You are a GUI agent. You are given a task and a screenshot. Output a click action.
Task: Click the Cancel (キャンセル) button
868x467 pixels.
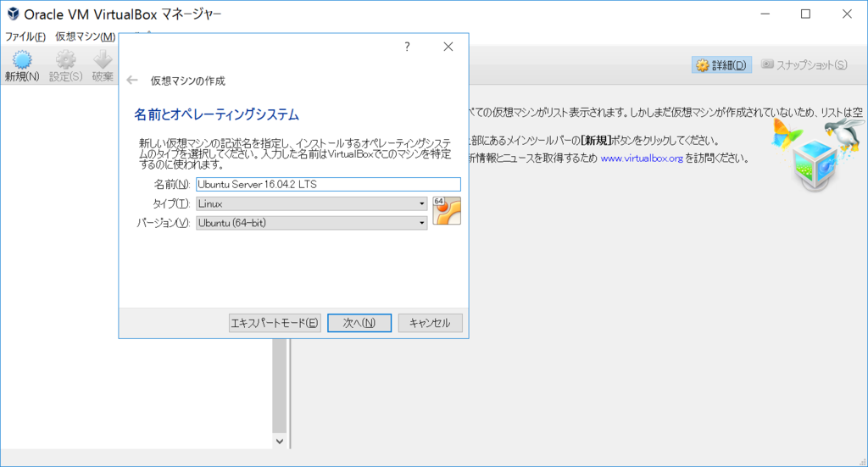pyautogui.click(x=430, y=323)
